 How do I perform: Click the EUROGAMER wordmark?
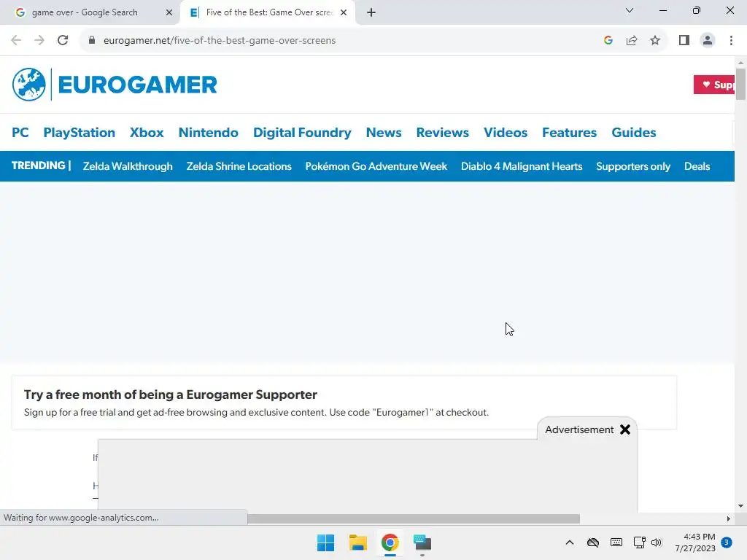pyautogui.click(x=137, y=85)
